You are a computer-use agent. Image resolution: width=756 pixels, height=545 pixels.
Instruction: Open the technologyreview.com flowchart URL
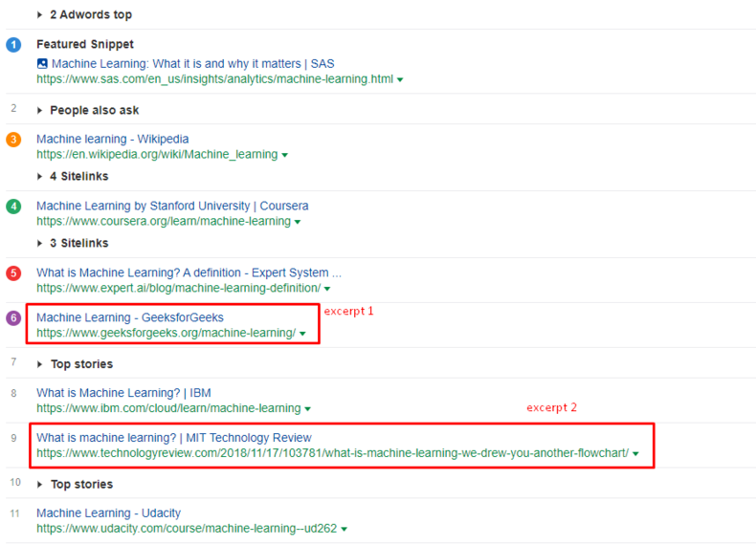(333, 453)
